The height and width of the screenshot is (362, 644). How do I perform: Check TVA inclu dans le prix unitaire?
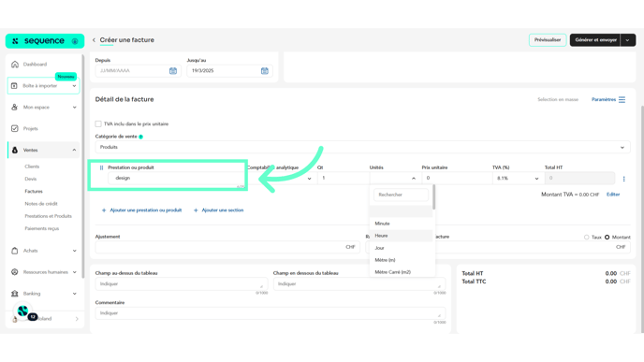(98, 123)
